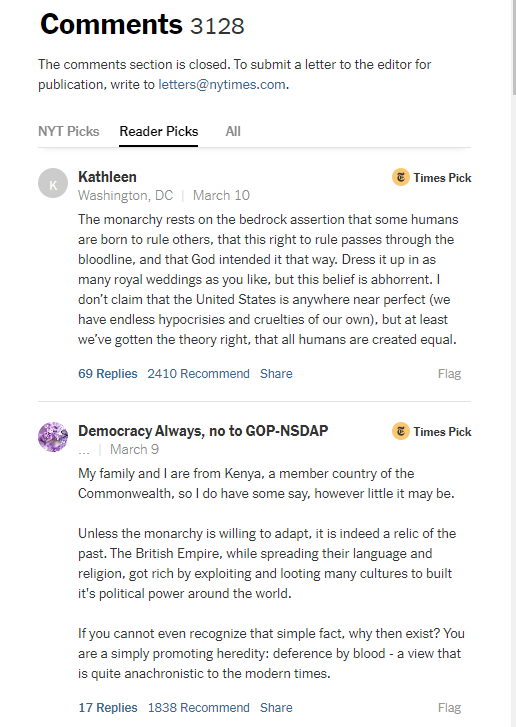Click the Comments 3128 heading
This screenshot has width=516, height=727.
[142, 24]
